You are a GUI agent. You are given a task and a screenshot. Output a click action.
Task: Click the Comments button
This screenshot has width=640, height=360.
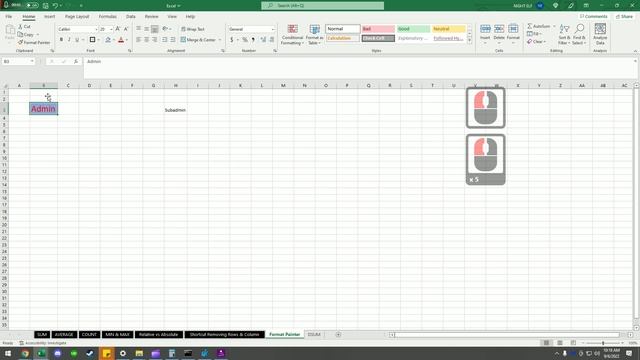(x=594, y=17)
